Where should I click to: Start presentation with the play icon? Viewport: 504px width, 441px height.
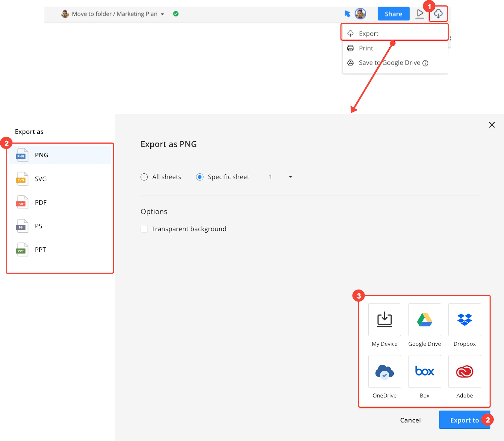pos(420,14)
